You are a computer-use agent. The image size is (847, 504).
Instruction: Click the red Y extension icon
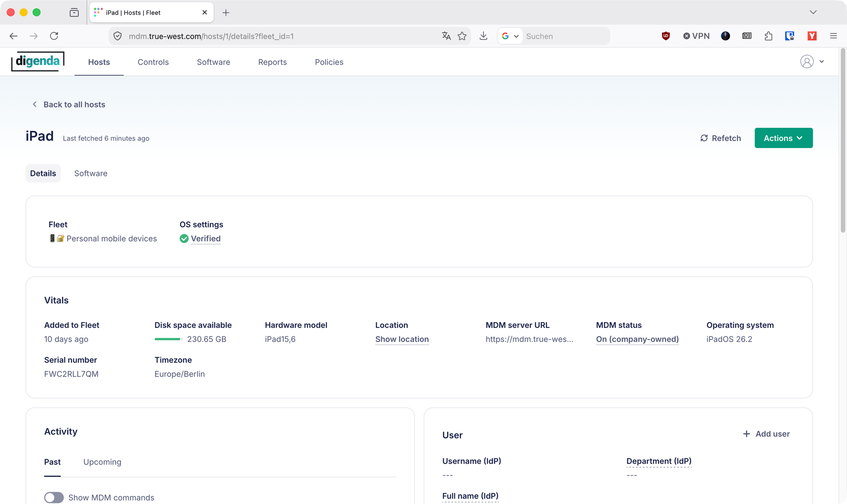tap(812, 36)
